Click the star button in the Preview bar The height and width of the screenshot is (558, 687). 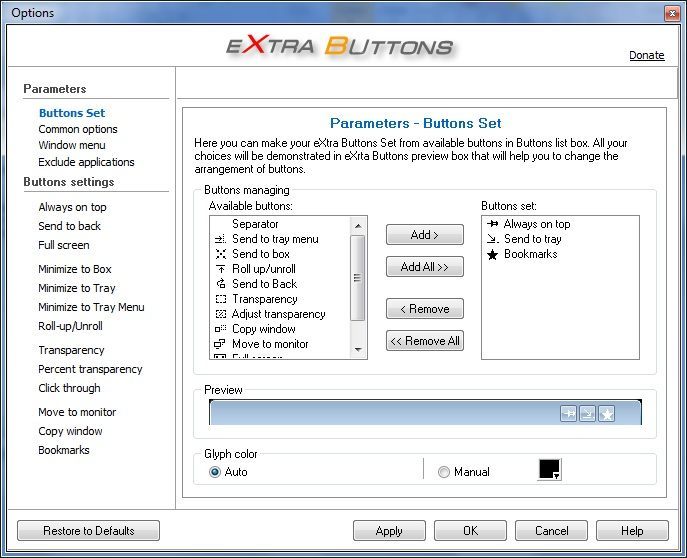coord(607,413)
